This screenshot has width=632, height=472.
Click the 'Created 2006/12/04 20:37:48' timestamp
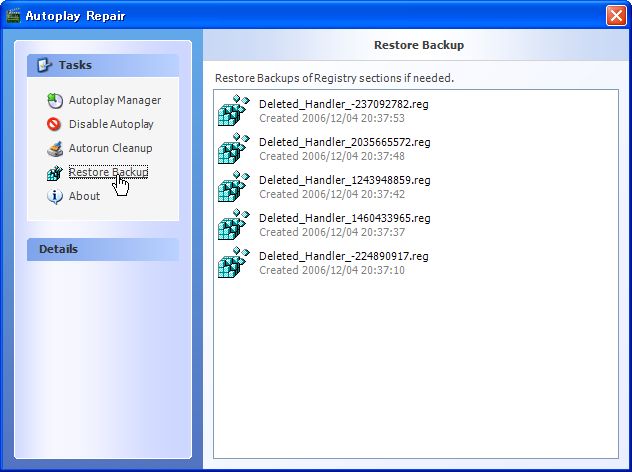(x=332, y=156)
